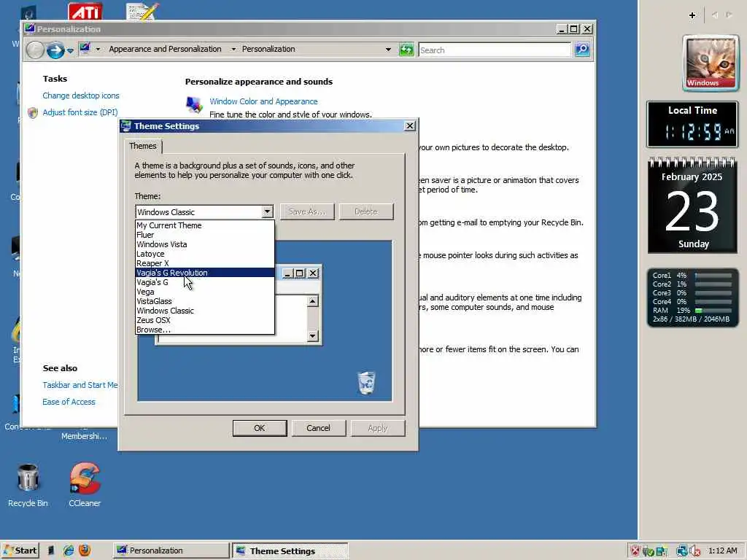Pick the Windows Vista theme entry
This screenshot has width=747, height=560.
point(205,244)
